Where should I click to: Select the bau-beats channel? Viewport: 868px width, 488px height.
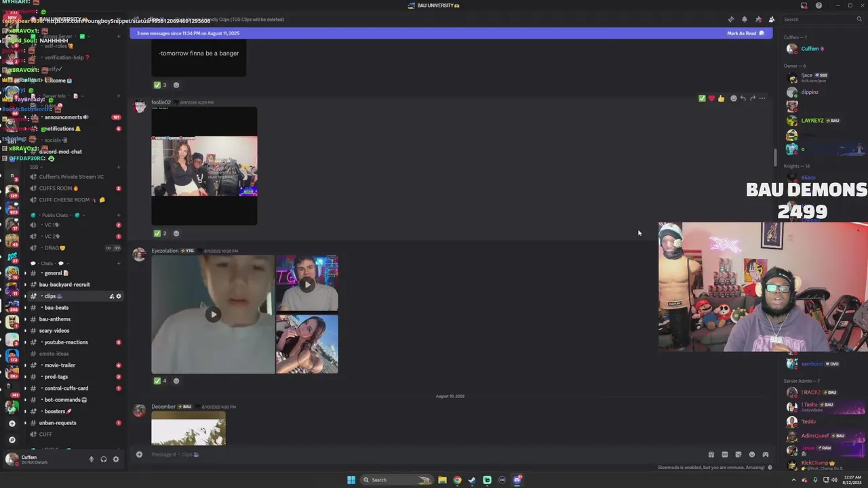(x=75, y=308)
